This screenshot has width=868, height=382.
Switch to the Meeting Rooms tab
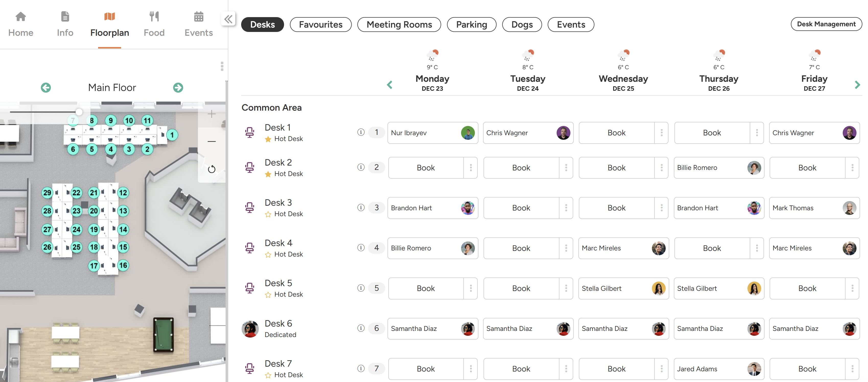tap(399, 25)
